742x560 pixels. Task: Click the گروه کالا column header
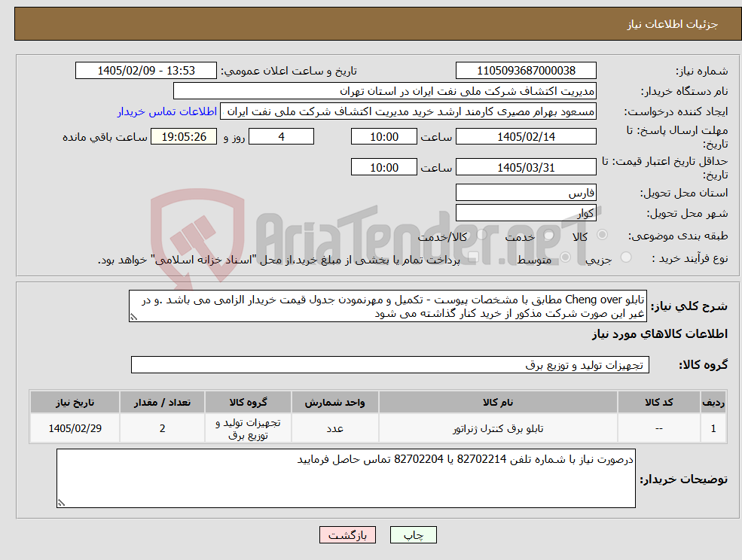pos(248,402)
